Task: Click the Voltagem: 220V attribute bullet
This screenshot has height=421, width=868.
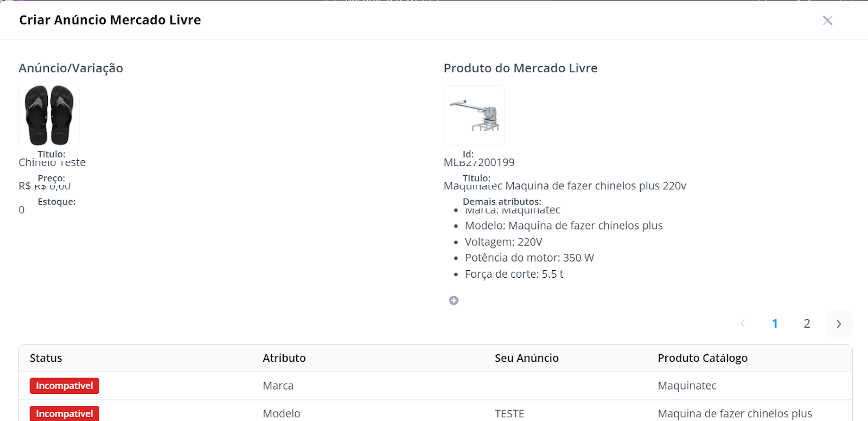Action: click(x=503, y=242)
